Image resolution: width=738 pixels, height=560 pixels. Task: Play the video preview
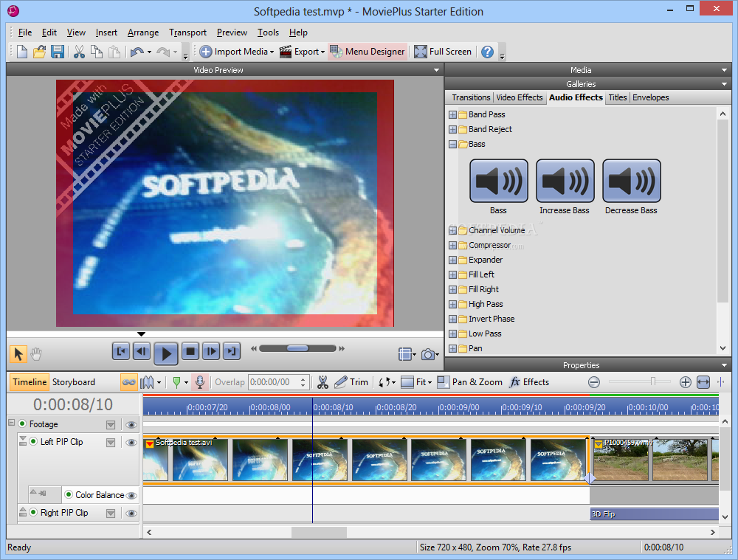point(165,353)
